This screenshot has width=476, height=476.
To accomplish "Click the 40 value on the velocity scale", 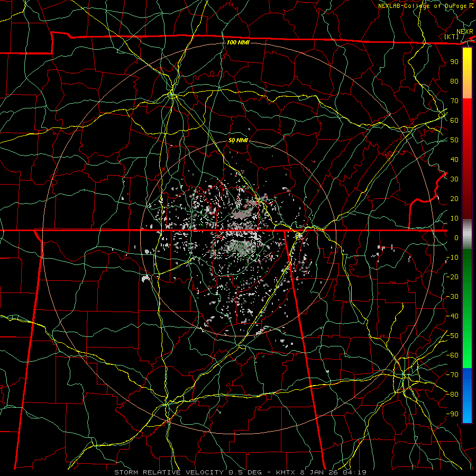I will 454,159.
